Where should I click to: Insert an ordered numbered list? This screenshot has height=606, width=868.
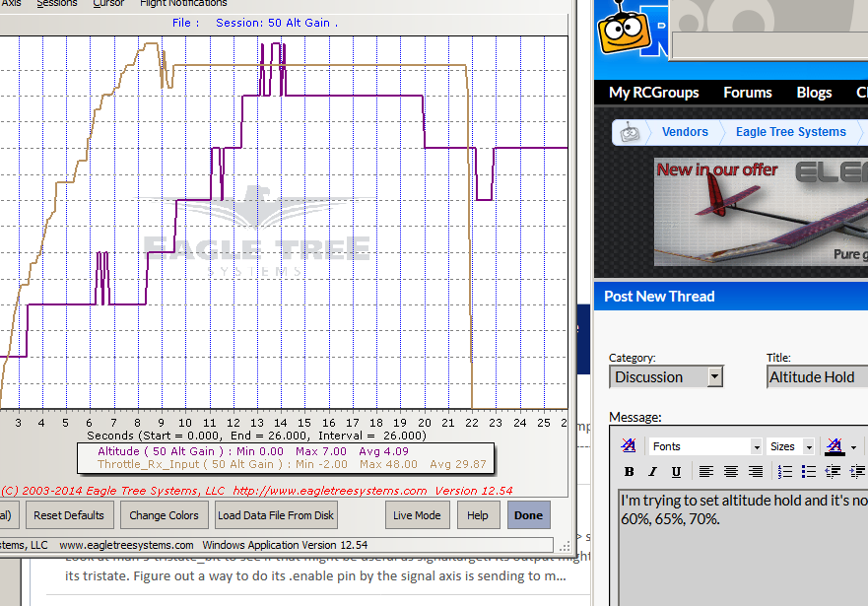[784, 472]
